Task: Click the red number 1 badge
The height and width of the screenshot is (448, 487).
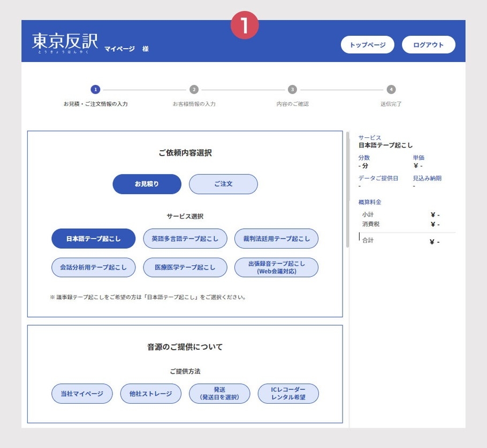Action: tap(244, 25)
